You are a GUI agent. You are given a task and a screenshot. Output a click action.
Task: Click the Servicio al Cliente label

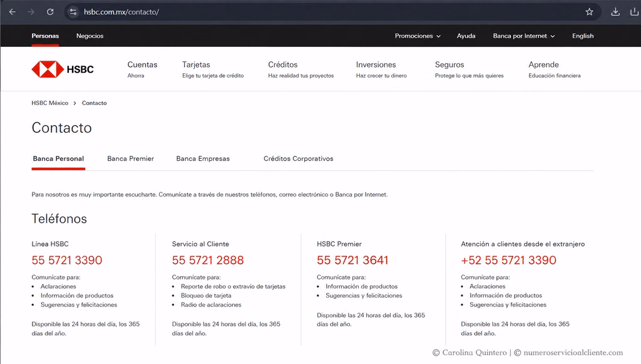point(200,244)
